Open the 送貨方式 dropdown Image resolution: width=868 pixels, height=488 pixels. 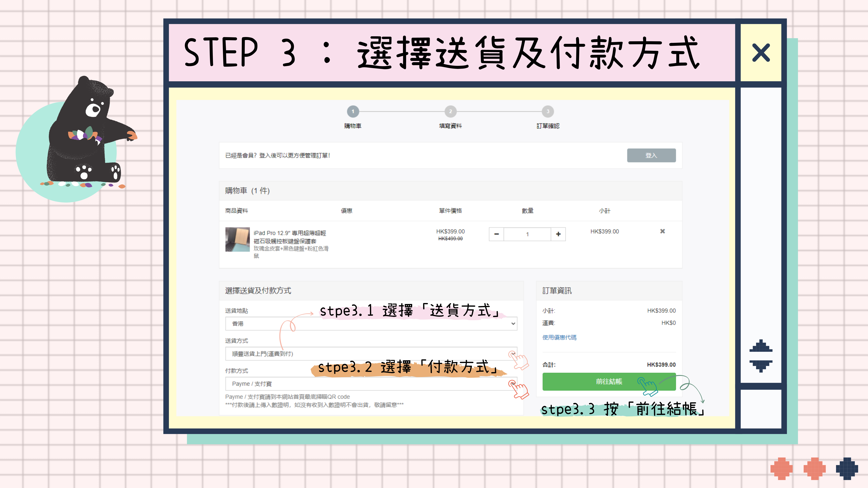click(371, 354)
